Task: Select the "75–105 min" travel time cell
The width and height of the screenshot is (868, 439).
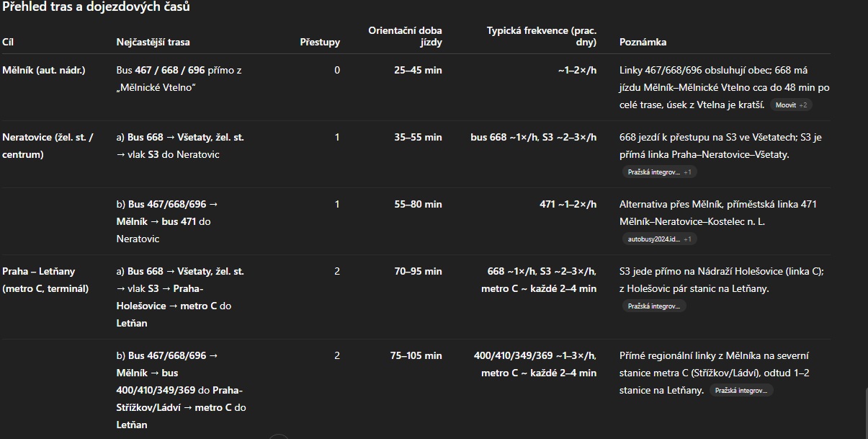Action: pyautogui.click(x=416, y=356)
